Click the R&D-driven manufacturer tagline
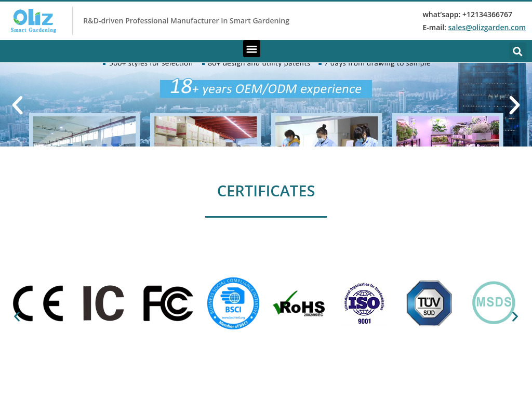This screenshot has height=399, width=532. click(x=187, y=21)
